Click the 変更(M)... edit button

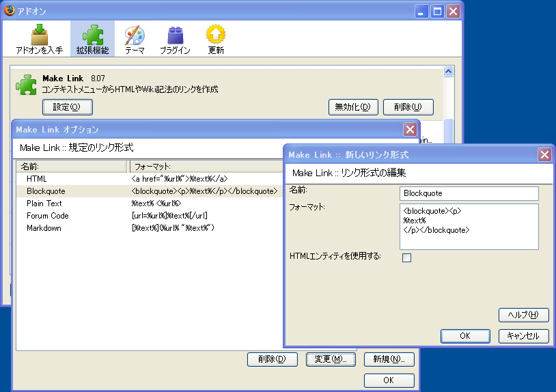pos(331,359)
